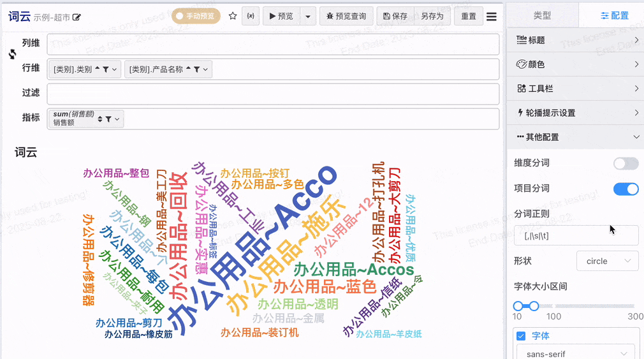
Task: Click the 重置 reset button
Action: coord(468,16)
